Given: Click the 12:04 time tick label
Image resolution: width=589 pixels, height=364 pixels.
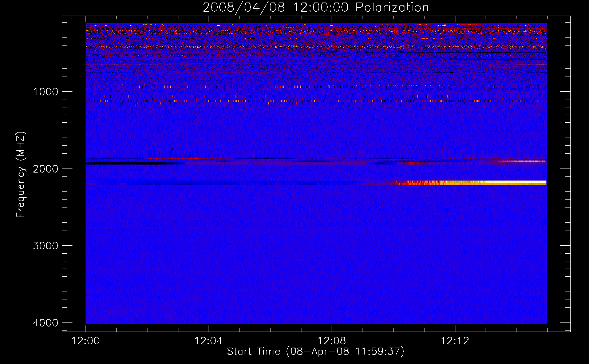Looking at the screenshot, I should tap(209, 341).
